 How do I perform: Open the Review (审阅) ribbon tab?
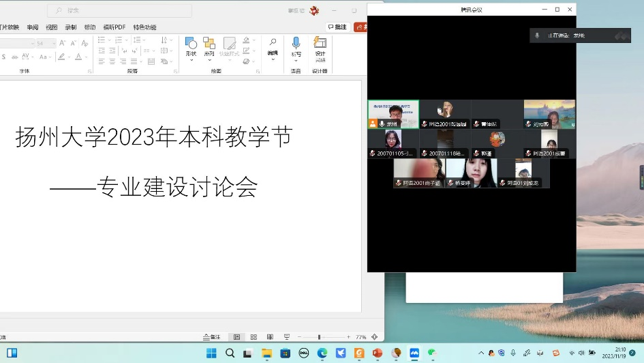tap(33, 27)
